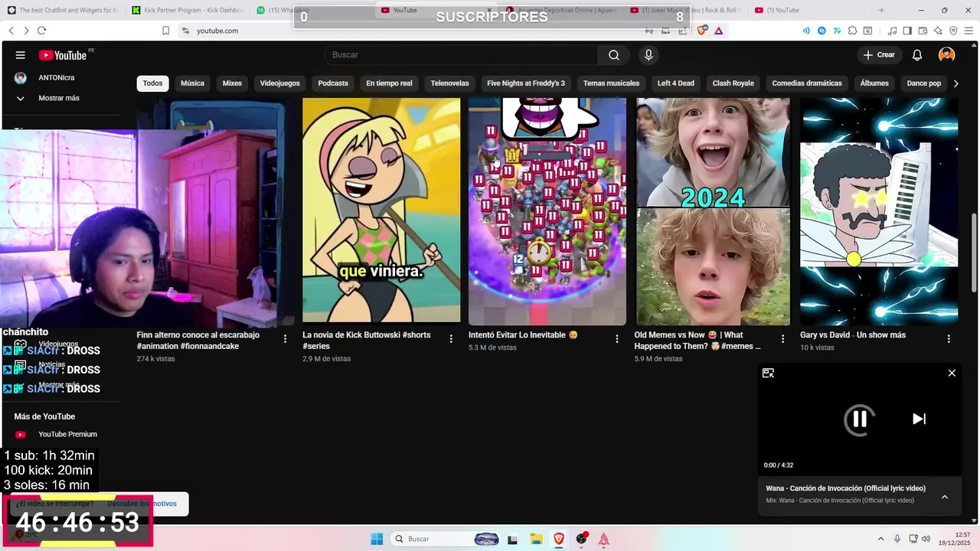Select the Música filter chip
980x551 pixels.
[x=192, y=83]
